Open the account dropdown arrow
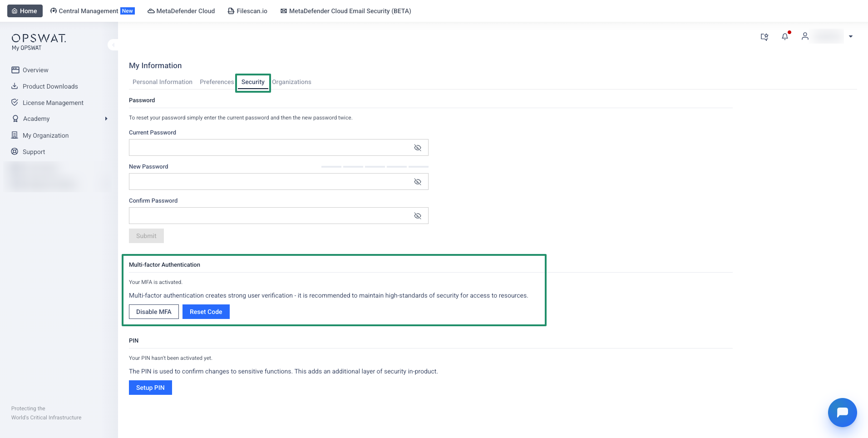Image resolution: width=868 pixels, height=438 pixels. [x=851, y=36]
